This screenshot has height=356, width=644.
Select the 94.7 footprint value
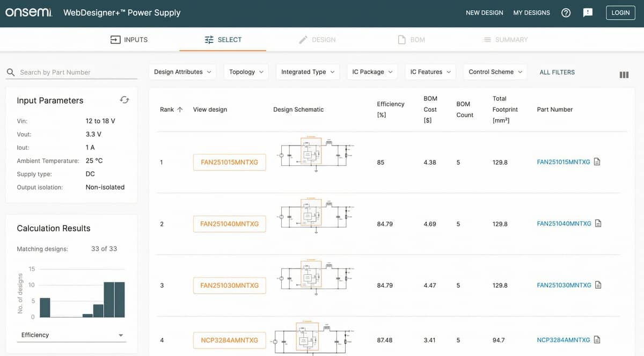499,340
